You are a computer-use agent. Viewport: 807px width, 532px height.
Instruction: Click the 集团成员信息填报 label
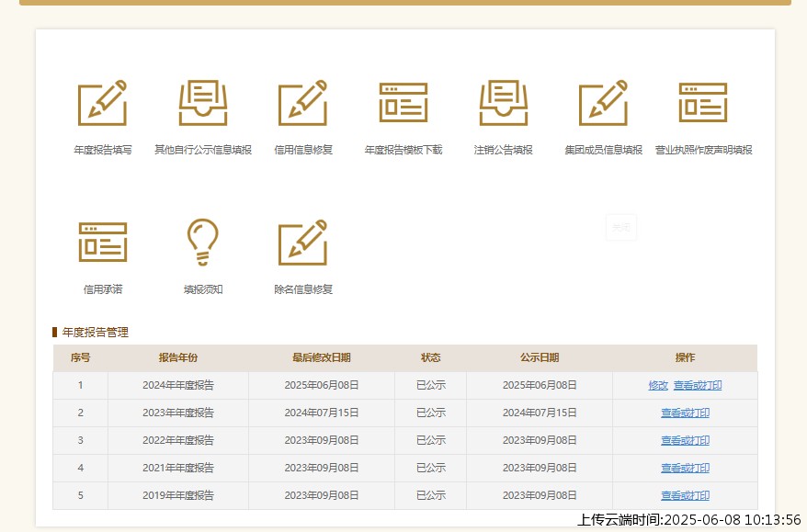[x=603, y=150]
